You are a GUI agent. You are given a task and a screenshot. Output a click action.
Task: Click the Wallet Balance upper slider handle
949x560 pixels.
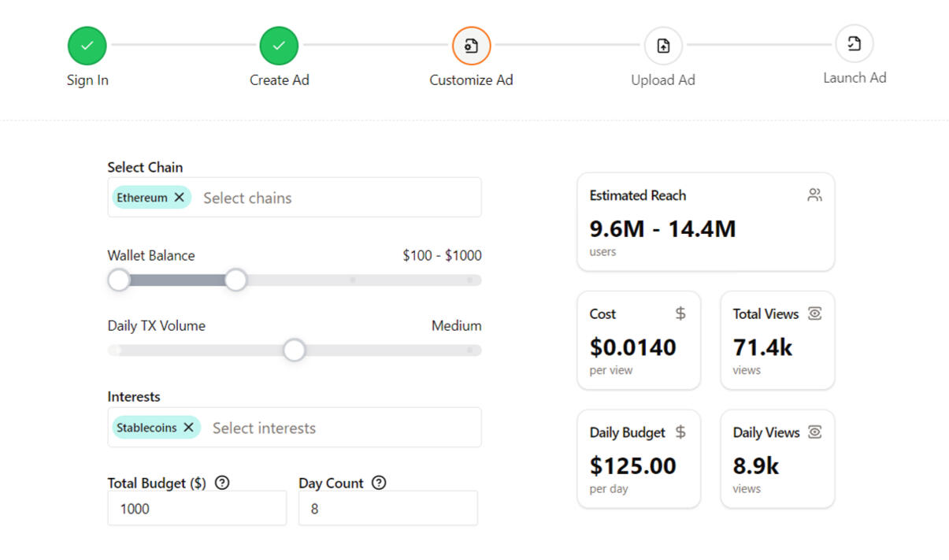pyautogui.click(x=235, y=280)
